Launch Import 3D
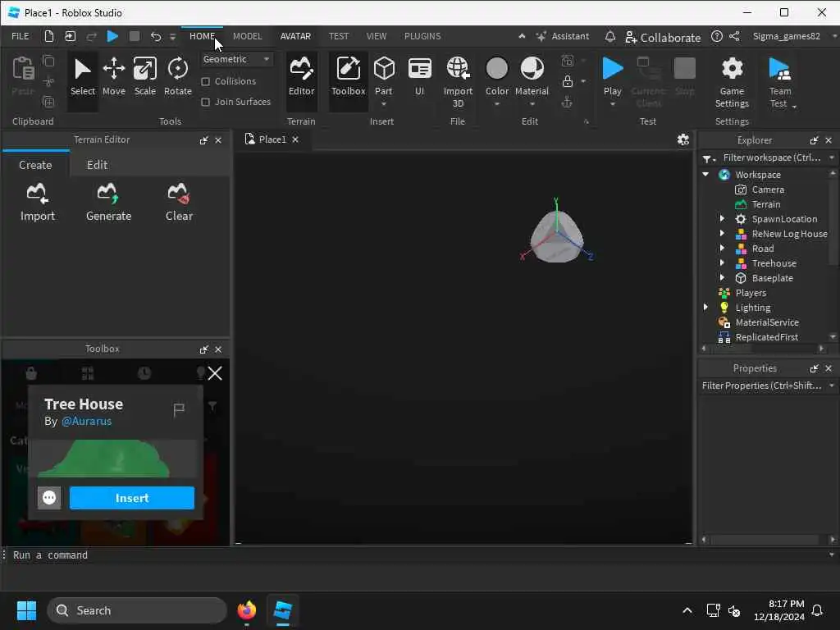Viewport: 840px width, 630px height. pyautogui.click(x=458, y=81)
